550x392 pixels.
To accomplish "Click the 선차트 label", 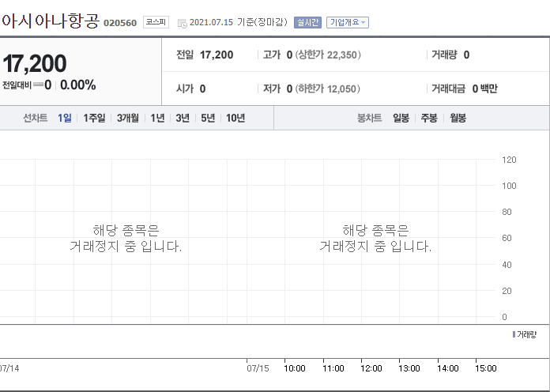I will click(x=35, y=118).
